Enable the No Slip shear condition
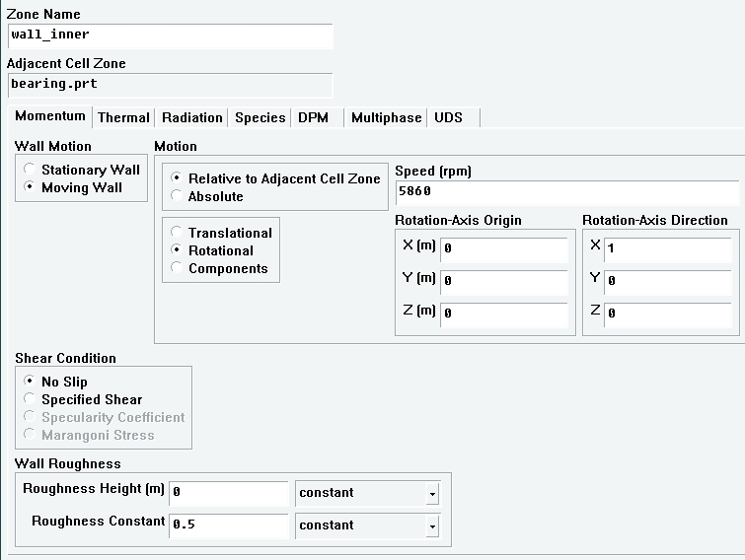This screenshot has width=745, height=560. 30,382
